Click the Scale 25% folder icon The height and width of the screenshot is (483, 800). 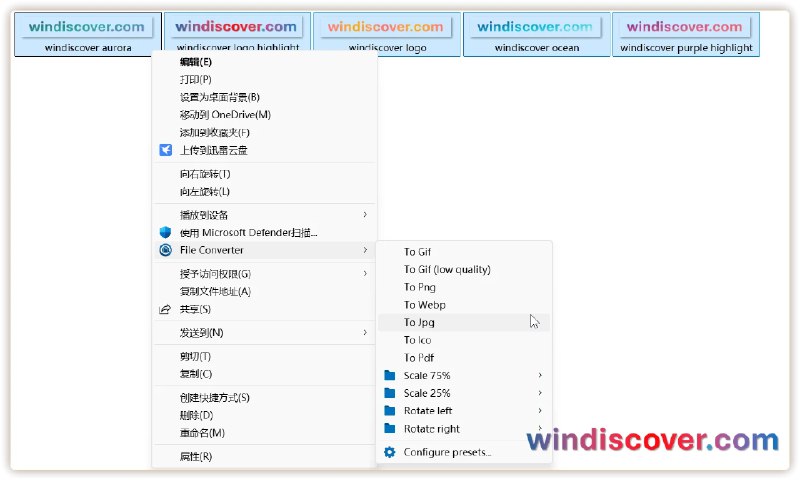pyautogui.click(x=390, y=393)
